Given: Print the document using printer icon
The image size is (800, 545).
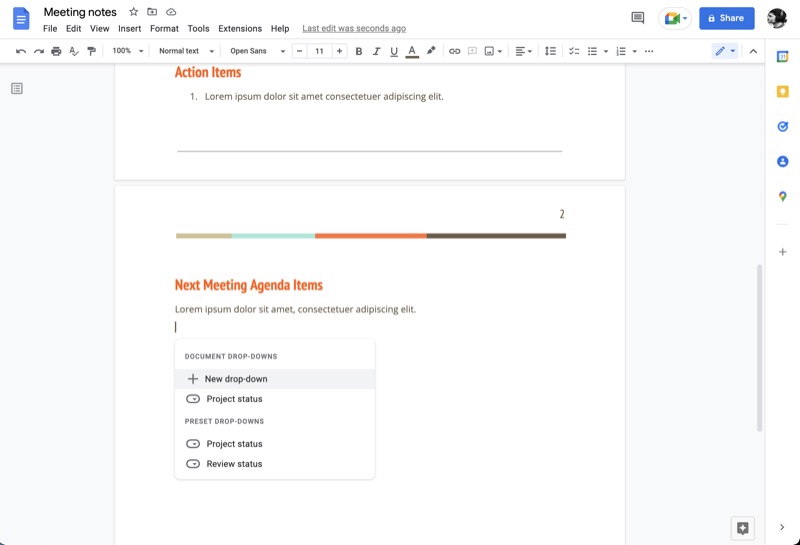Looking at the screenshot, I should 56,51.
